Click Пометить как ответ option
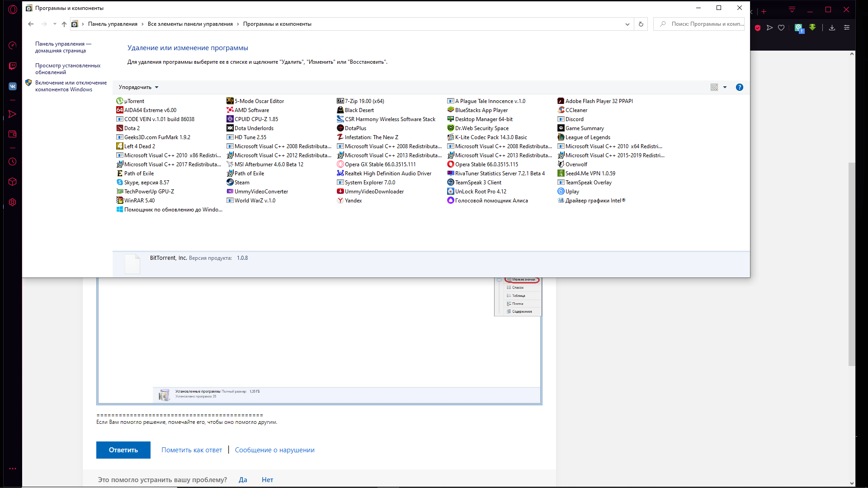 tap(191, 449)
